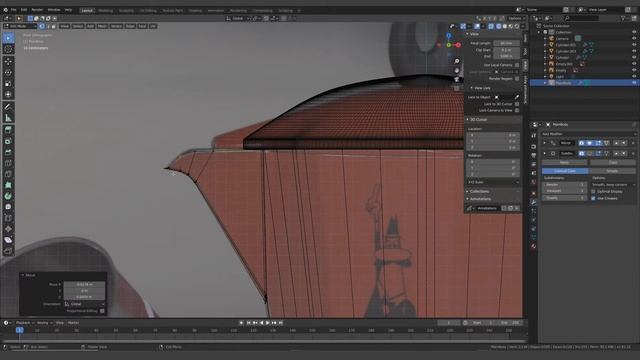Viewport: 640px width, 360px height.
Task: Click the zoom magnifier icon in the viewport
Action: [x=457, y=61]
